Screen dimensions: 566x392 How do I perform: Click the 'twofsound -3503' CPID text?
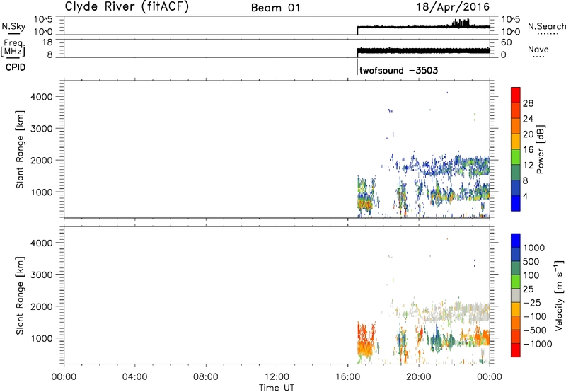coord(398,70)
